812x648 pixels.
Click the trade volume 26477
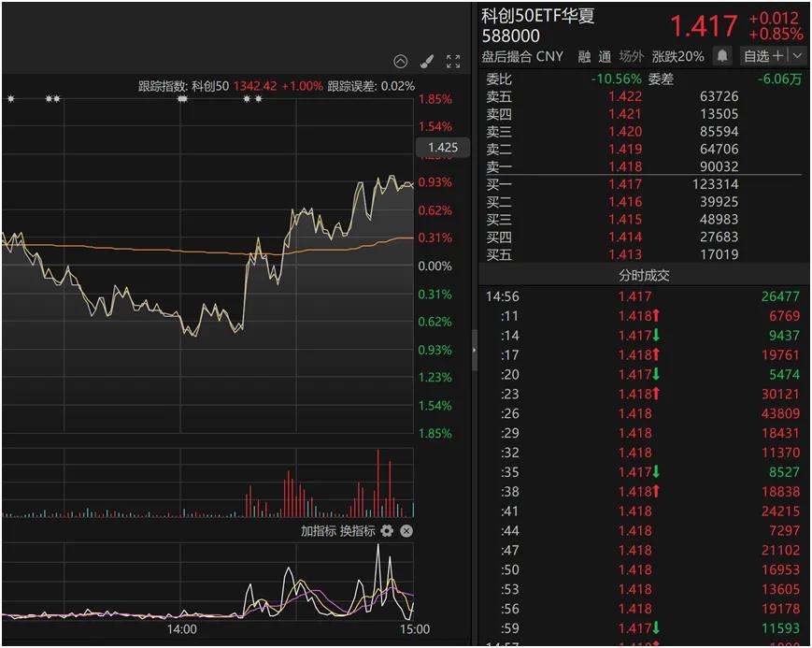click(x=780, y=296)
